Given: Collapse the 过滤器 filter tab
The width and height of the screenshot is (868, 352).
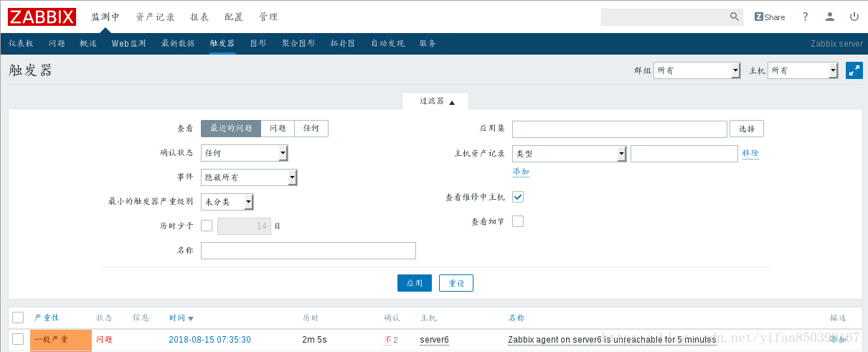Looking at the screenshot, I should [x=437, y=101].
